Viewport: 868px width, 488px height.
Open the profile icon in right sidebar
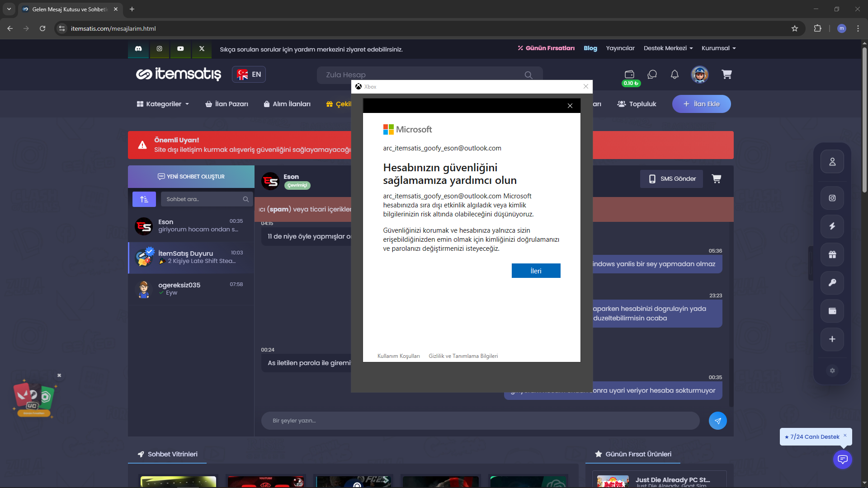point(832,162)
